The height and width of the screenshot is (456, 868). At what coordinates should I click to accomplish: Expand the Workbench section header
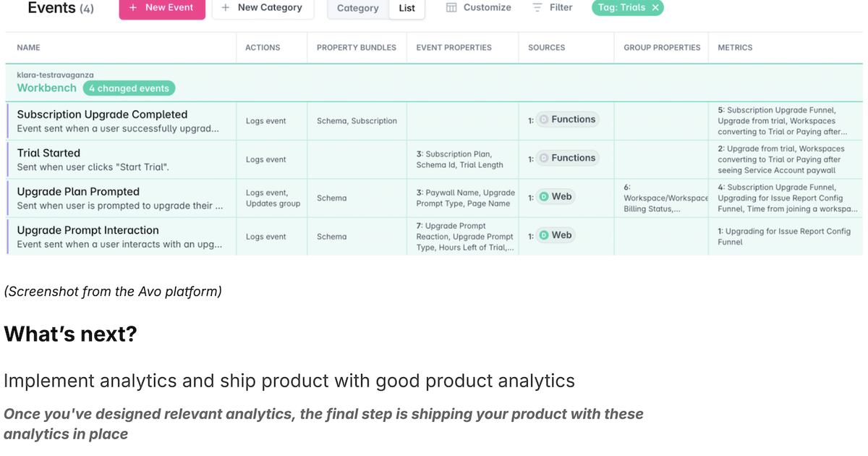click(46, 87)
